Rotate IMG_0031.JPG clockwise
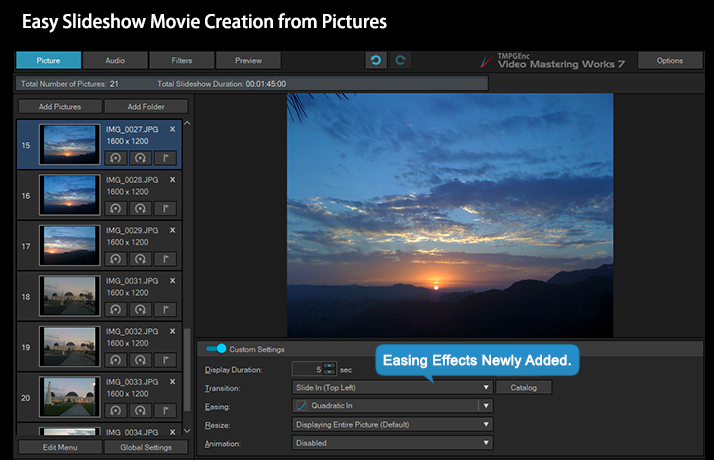 pos(140,310)
